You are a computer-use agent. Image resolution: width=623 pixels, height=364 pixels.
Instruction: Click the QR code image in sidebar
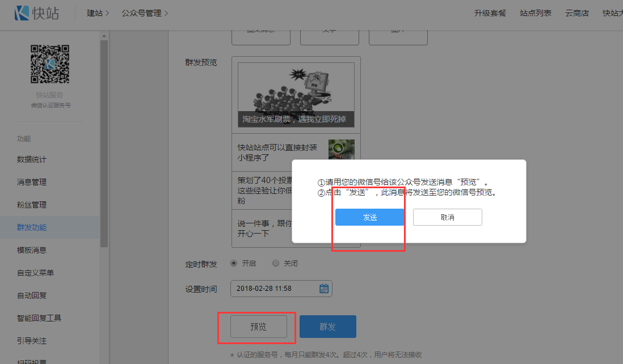[x=50, y=65]
